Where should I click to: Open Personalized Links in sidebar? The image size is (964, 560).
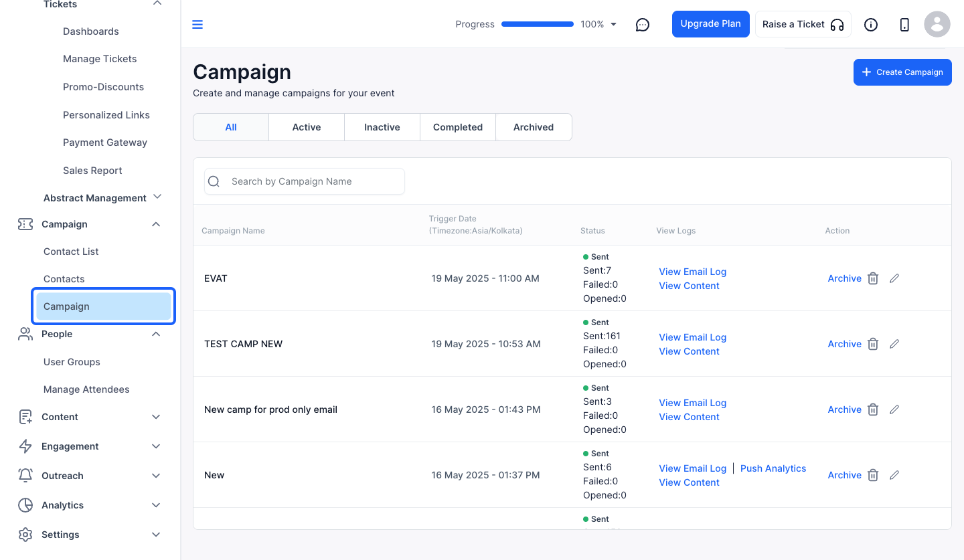tap(106, 115)
